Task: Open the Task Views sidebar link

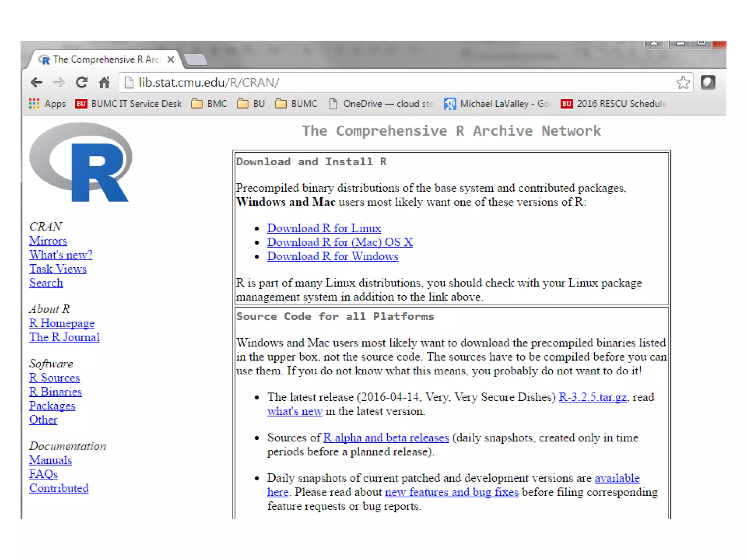Action: 58,269
